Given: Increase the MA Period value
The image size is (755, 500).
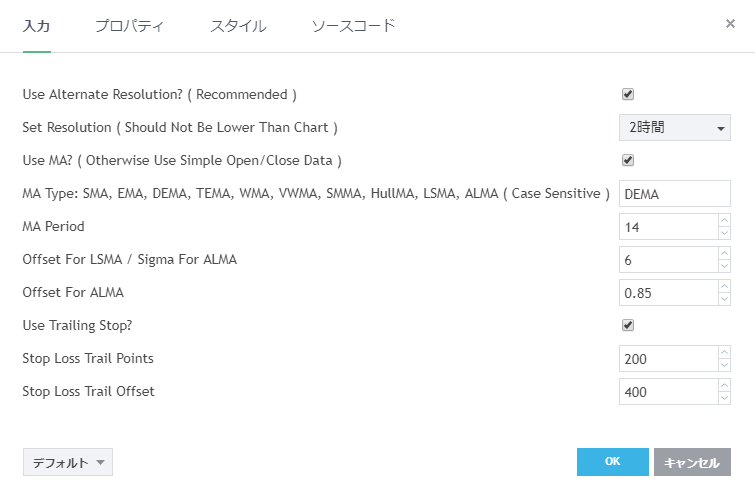Looking at the screenshot, I should [724, 221].
